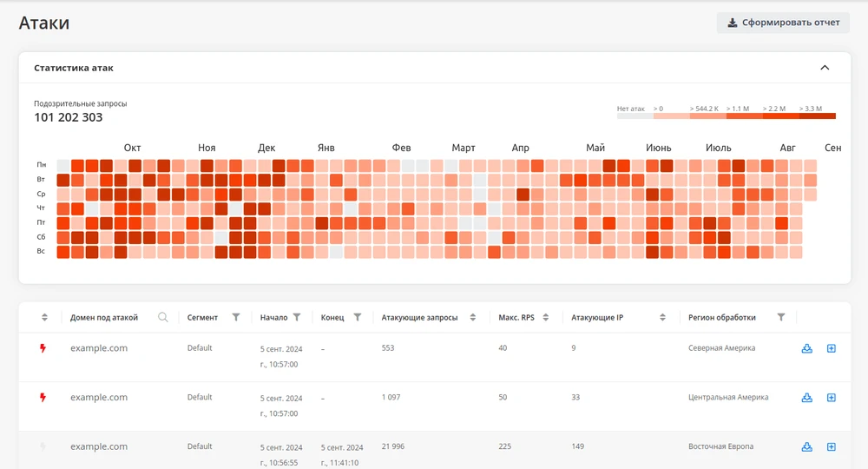868x469 pixels.
Task: Collapse the Статистика атак panel
Action: pos(825,68)
